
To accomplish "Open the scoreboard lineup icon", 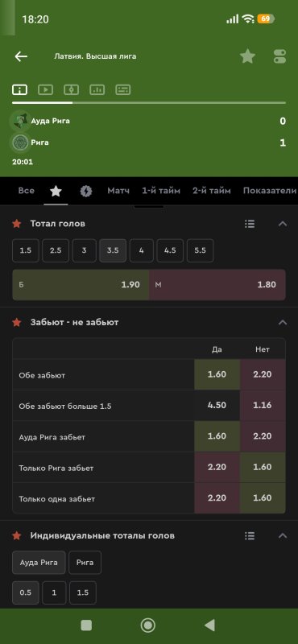I will (x=123, y=89).
